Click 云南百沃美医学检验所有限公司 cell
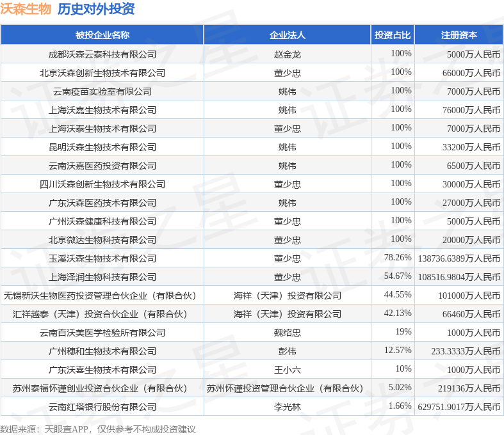The width and height of the screenshot is (504, 435). [102, 333]
